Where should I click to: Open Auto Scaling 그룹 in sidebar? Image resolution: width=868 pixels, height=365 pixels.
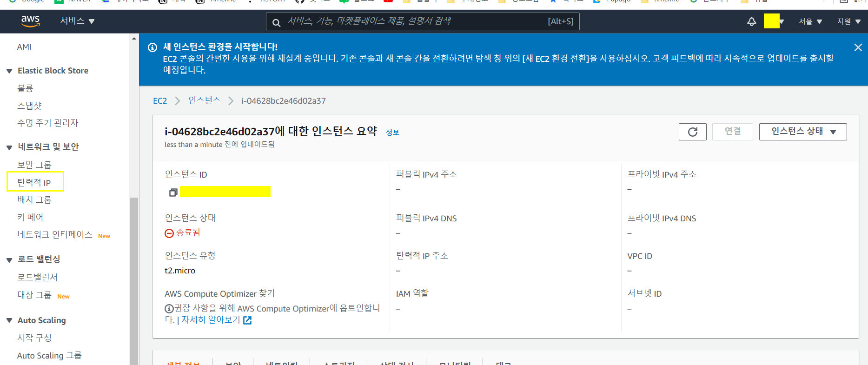pyautogui.click(x=49, y=356)
